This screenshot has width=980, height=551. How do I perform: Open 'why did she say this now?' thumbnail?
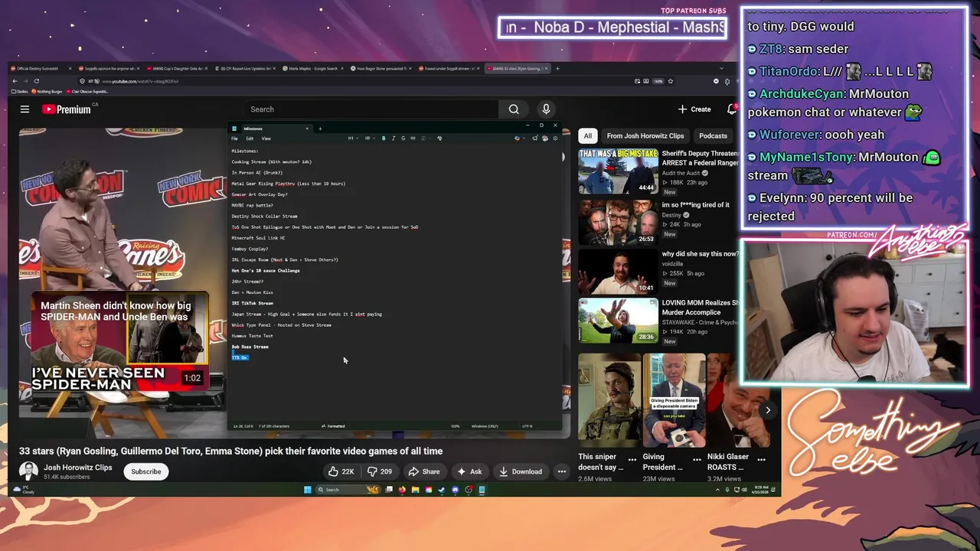(x=618, y=272)
